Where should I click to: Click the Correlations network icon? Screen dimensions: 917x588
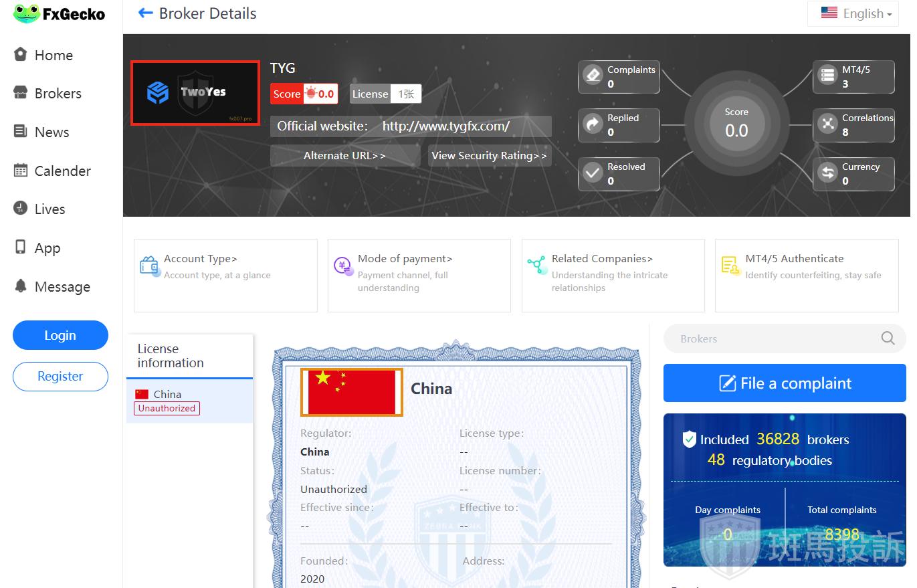(x=828, y=124)
